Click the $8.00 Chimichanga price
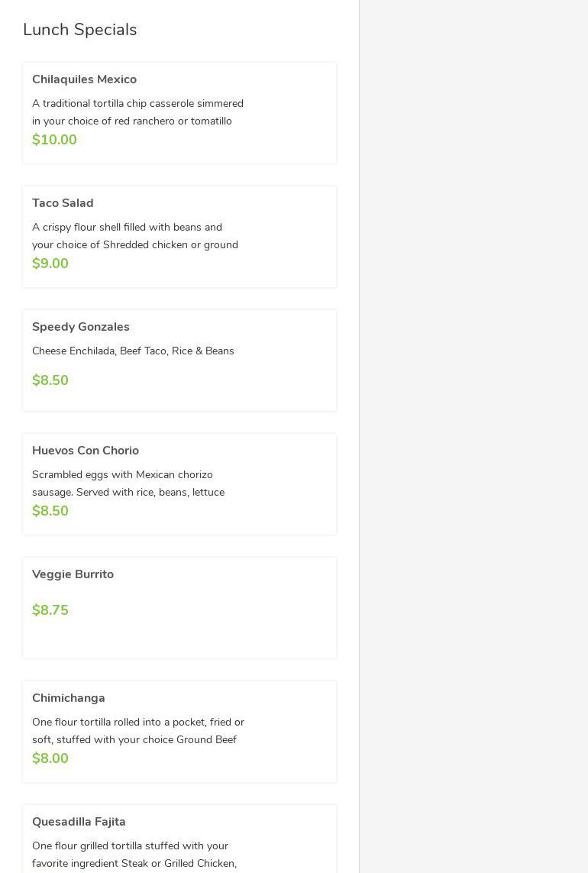The image size is (588, 873). point(50,758)
